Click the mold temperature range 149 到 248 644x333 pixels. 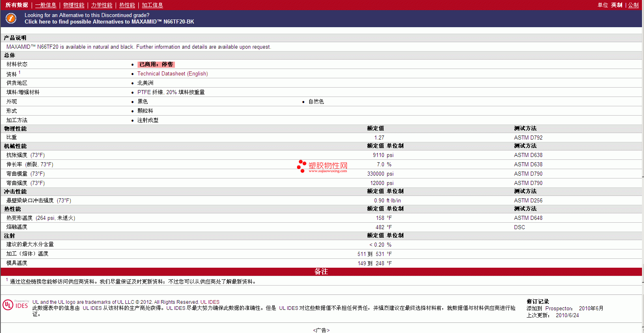point(371,264)
